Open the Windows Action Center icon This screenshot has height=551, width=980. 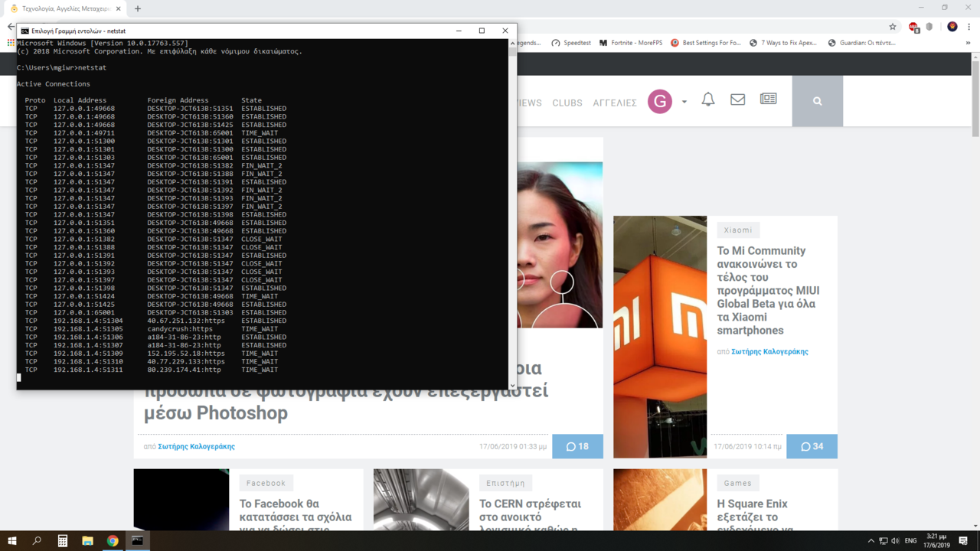[963, 541]
